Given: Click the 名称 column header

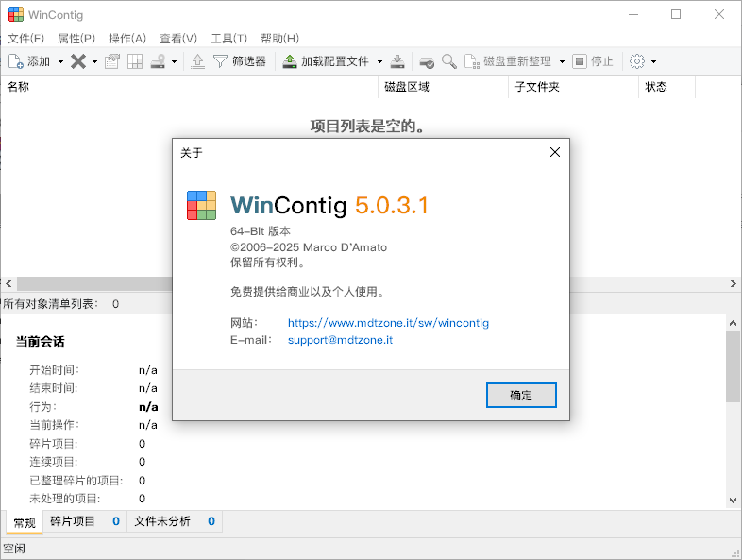Looking at the screenshot, I should tap(190, 87).
